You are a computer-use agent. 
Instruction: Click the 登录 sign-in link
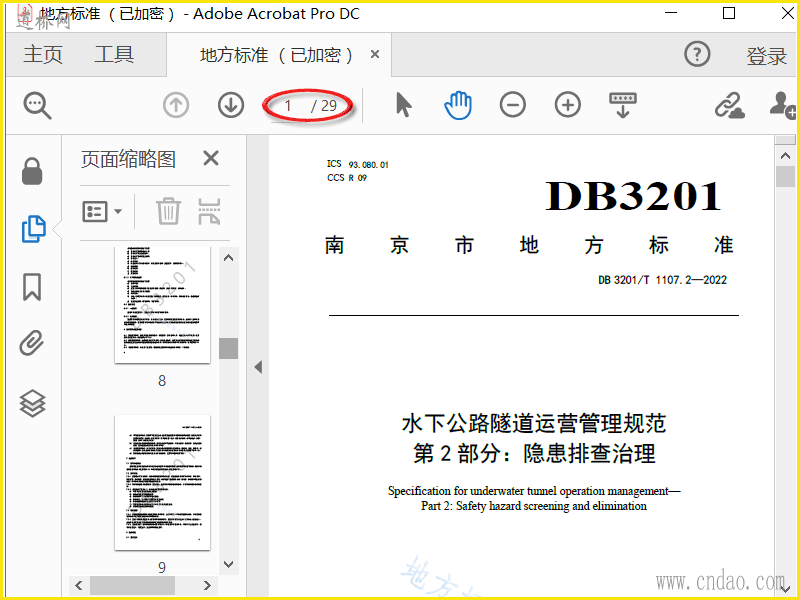[x=766, y=56]
